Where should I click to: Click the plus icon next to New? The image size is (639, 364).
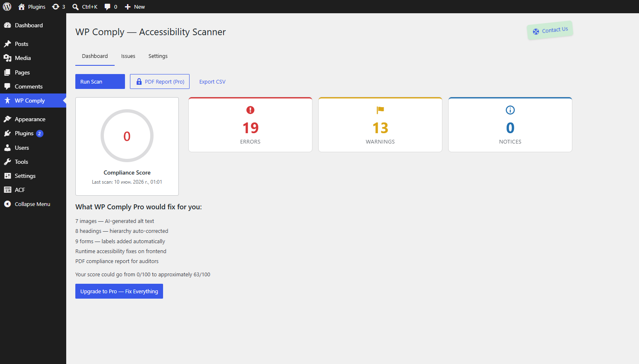click(127, 7)
